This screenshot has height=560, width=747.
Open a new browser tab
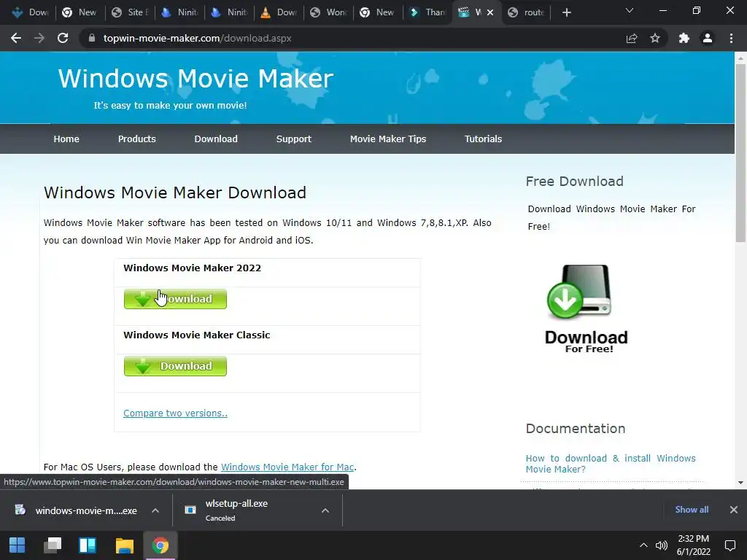(x=566, y=12)
